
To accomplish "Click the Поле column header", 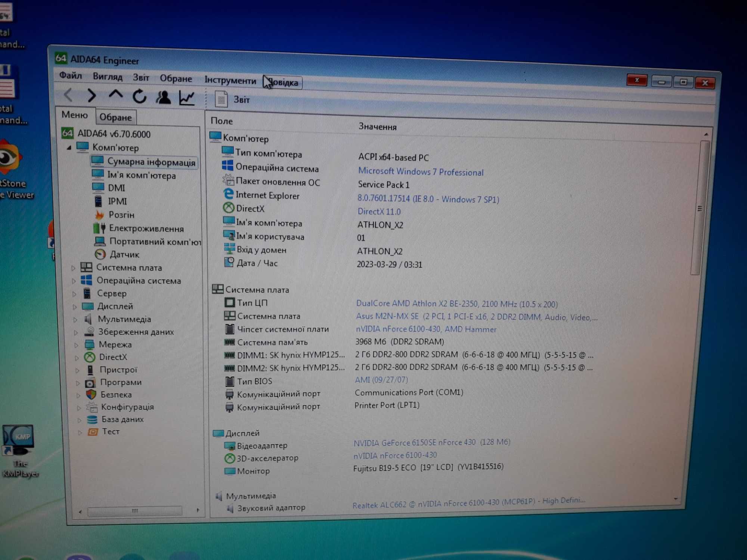I will tap(221, 121).
